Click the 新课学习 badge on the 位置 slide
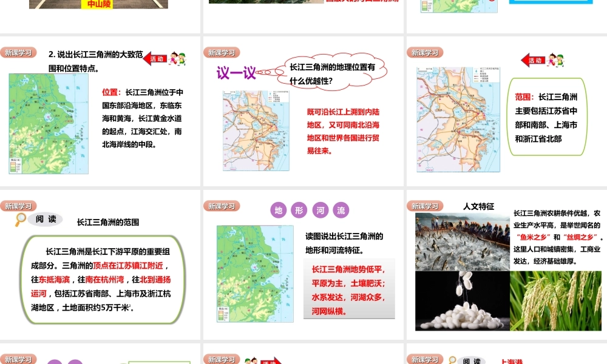The image size is (607, 364). [x=18, y=53]
